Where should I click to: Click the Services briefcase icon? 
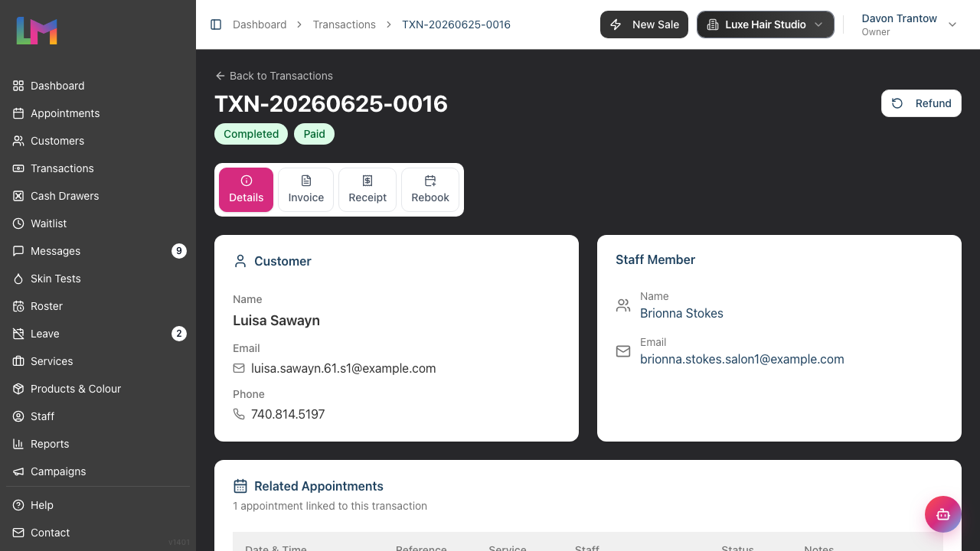click(x=18, y=361)
